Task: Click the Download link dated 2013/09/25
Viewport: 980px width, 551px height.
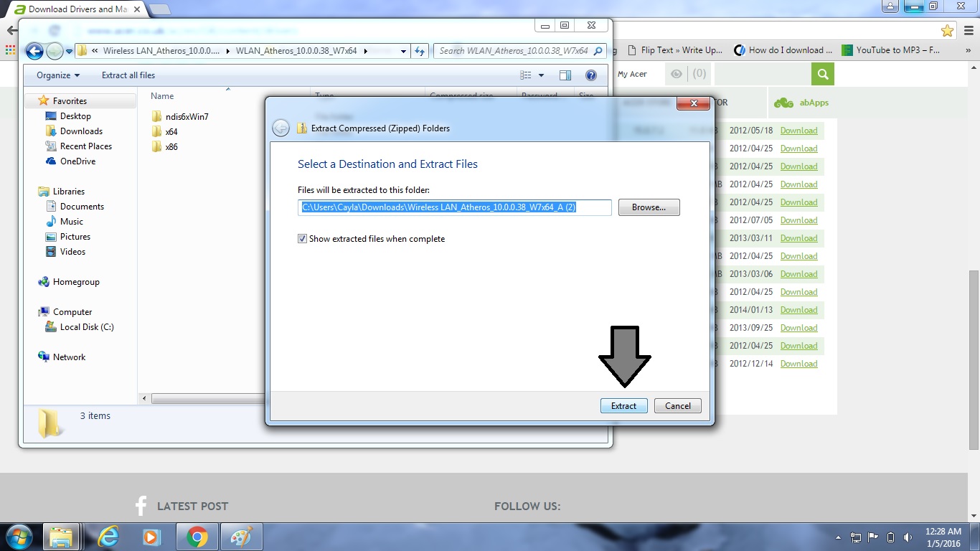Action: [798, 328]
